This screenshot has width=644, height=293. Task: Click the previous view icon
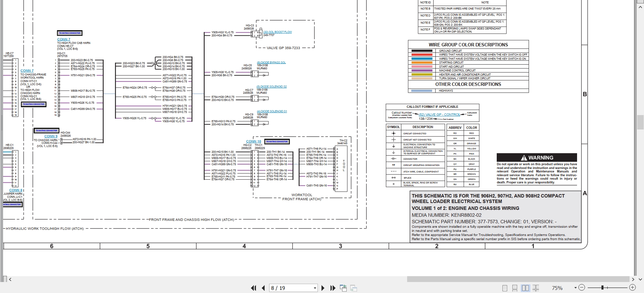coord(343,288)
